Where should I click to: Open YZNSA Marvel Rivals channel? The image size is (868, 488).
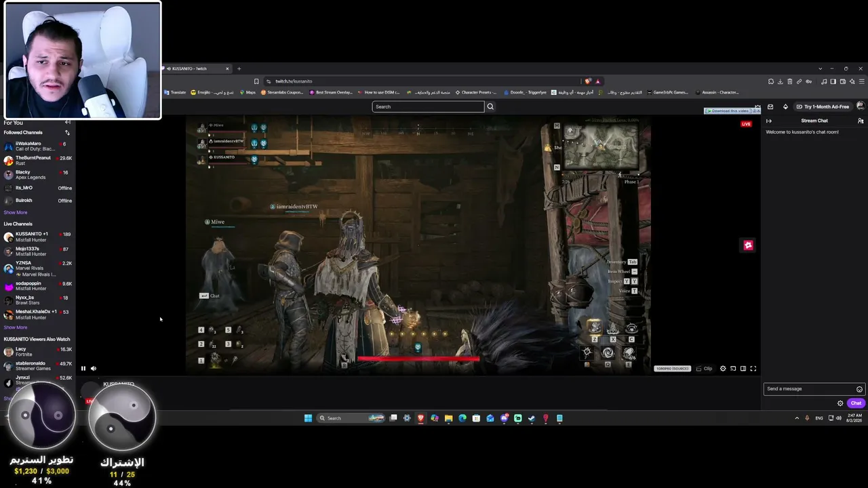click(x=37, y=268)
